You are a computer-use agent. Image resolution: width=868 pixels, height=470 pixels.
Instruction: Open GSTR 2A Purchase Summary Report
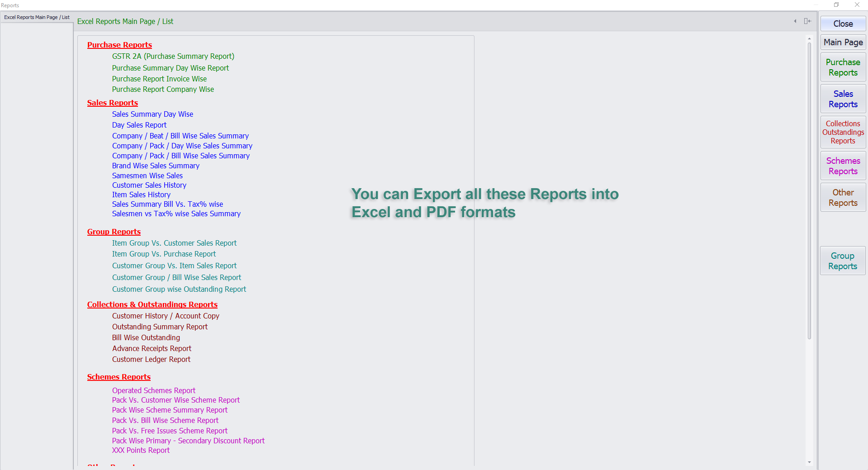tap(173, 57)
